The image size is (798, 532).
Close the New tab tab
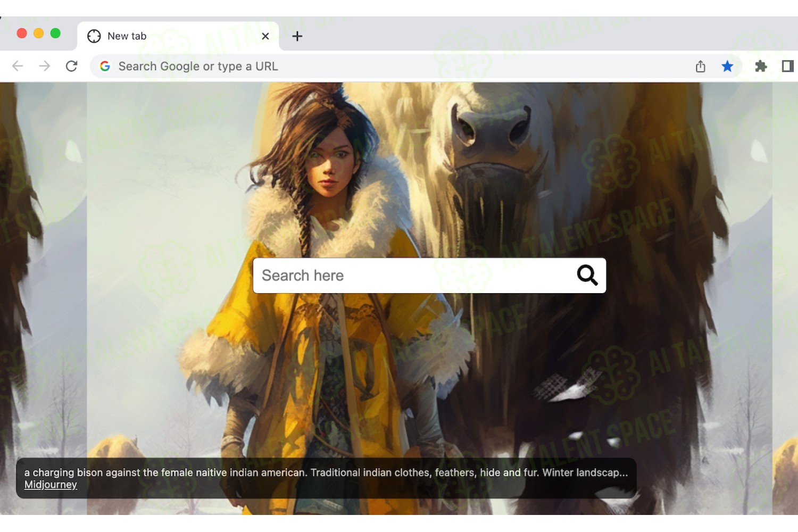click(265, 36)
